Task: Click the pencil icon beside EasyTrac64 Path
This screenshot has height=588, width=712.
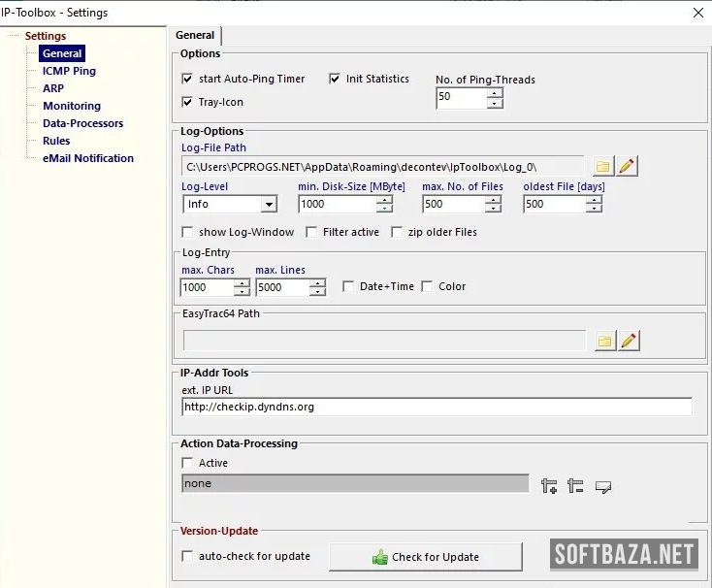Action: 629,341
